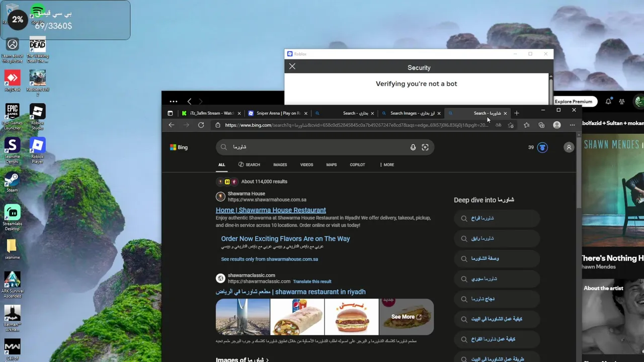Select دجاج شاورما related search
Viewport: 644px width, 362px height.
click(497, 299)
